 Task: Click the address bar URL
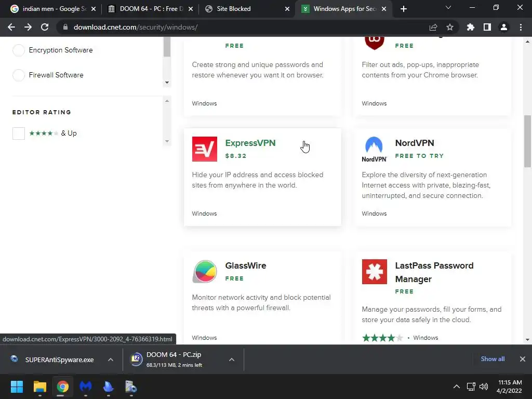(136, 27)
